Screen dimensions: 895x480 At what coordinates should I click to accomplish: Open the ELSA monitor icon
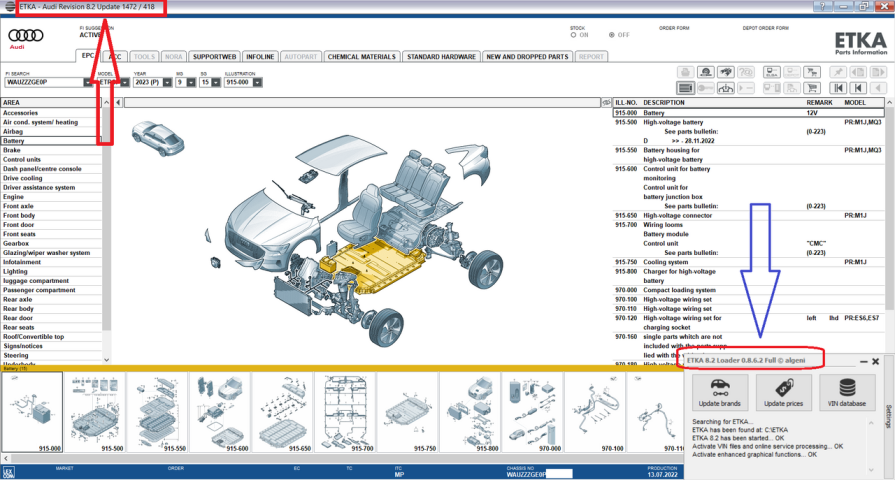pyautogui.click(x=772, y=72)
